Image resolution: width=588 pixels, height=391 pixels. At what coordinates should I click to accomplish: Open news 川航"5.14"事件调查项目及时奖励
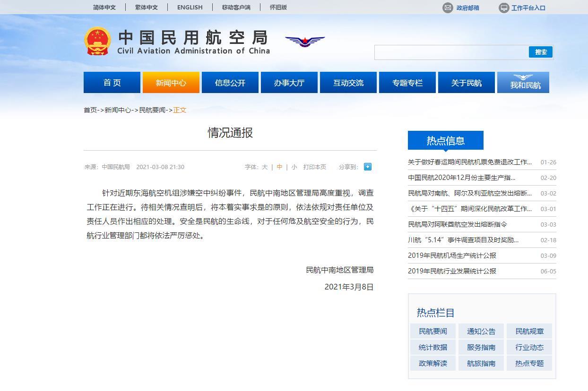pos(463,240)
